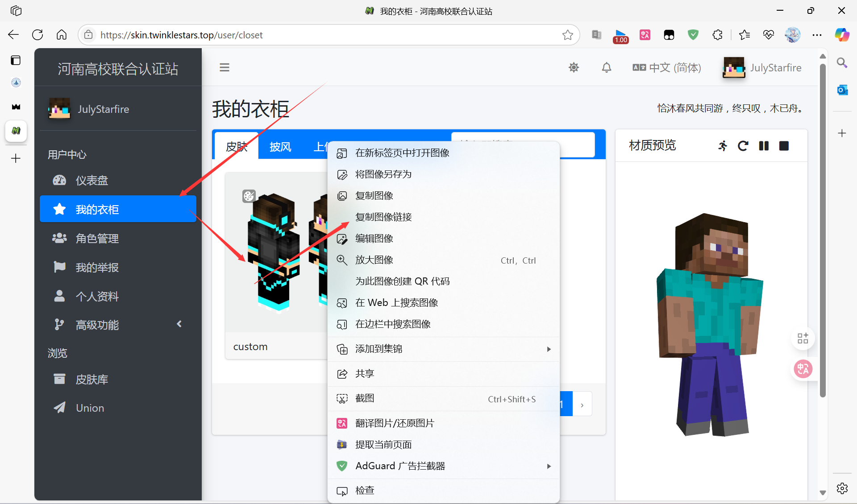The height and width of the screenshot is (504, 857).
Task: Collapse the 高级功能 section chevron
Action: point(179,324)
